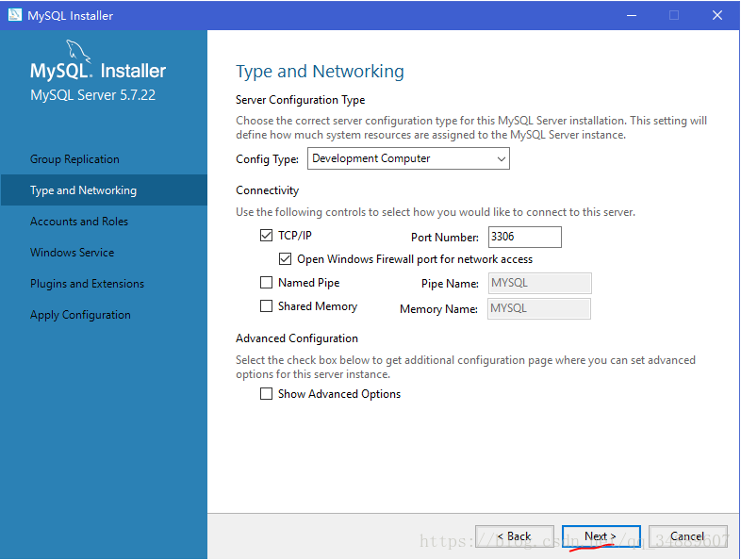741x560 pixels.
Task: Click the Memory Name field
Action: (539, 308)
